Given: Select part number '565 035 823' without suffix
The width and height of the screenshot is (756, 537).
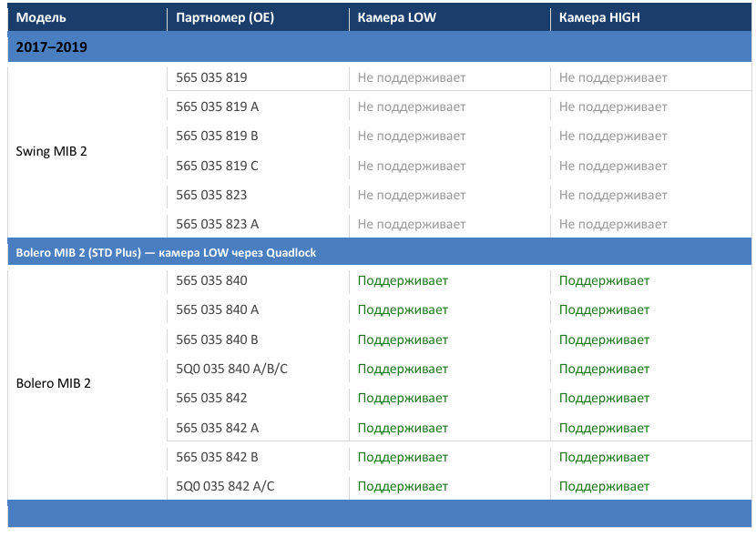Looking at the screenshot, I should click(211, 195).
